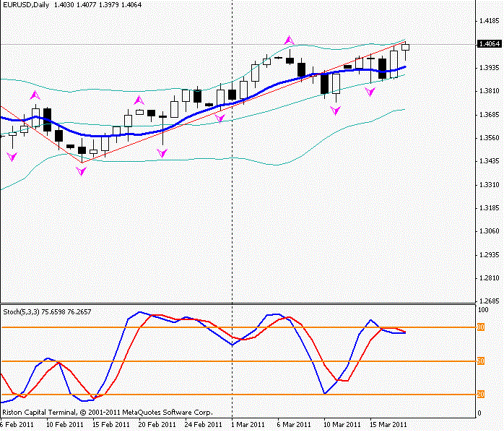Click the 1.3810 price axis label
Image resolution: width=504 pixels, height=435 pixels.
pos(490,91)
